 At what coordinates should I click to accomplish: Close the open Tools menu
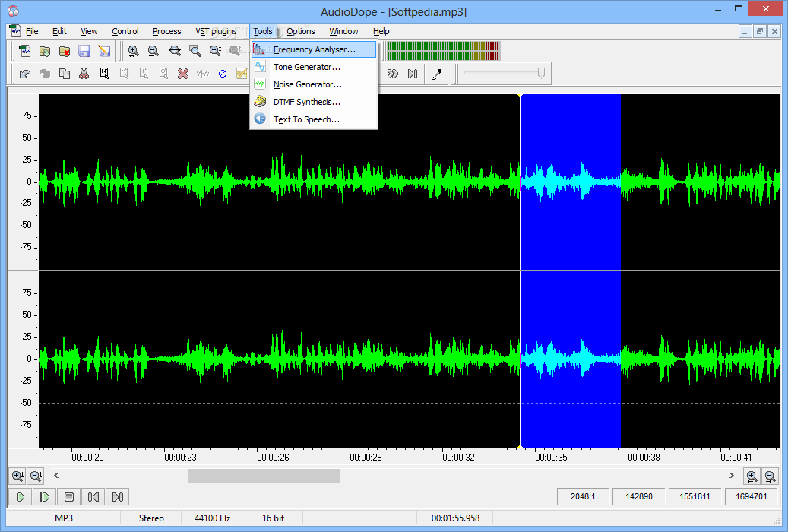[263, 31]
